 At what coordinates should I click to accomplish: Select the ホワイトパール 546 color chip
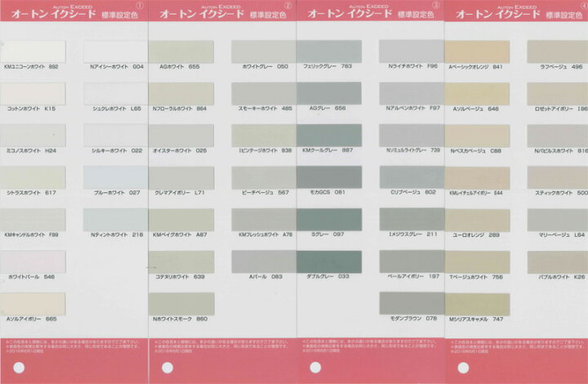coord(33,261)
